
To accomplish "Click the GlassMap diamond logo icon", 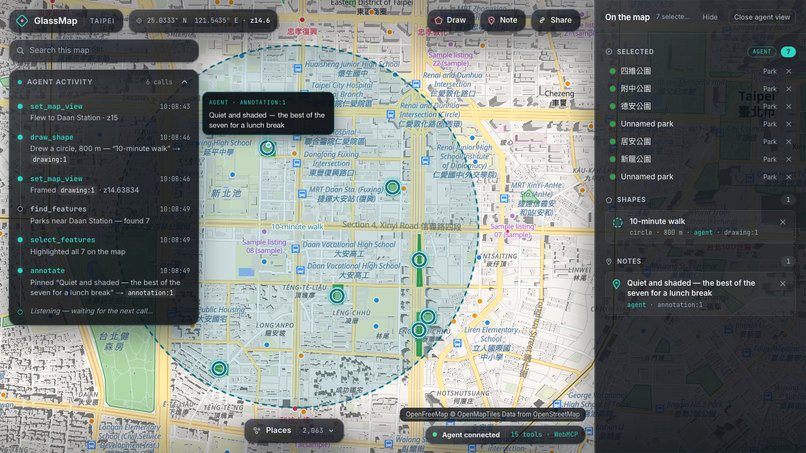I will [22, 21].
